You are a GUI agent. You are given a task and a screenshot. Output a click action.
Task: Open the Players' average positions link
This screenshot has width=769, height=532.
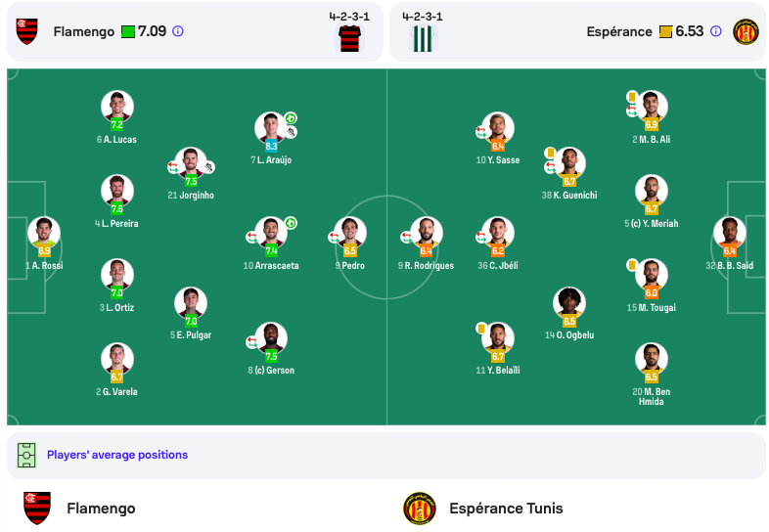pos(117,455)
